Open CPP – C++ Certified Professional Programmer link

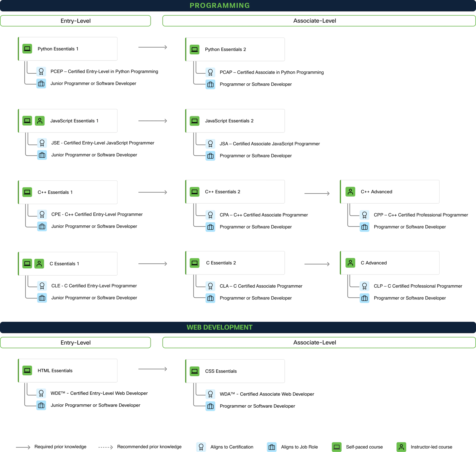(x=421, y=215)
